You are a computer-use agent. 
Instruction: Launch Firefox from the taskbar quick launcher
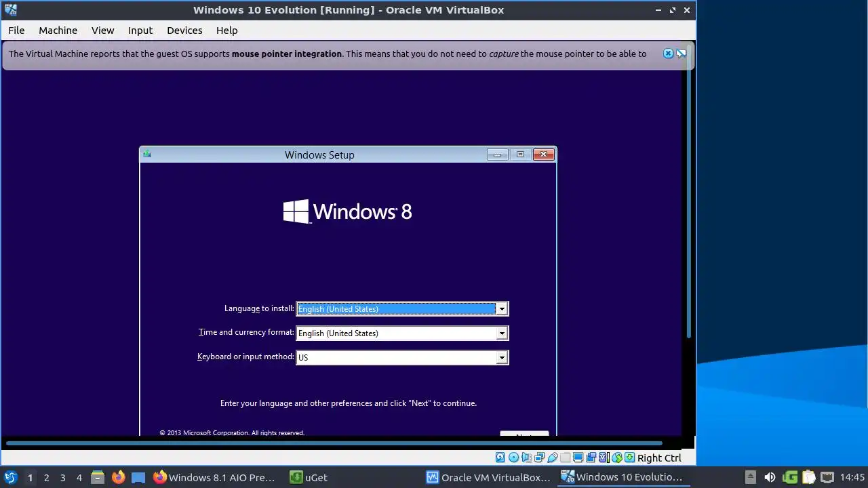(118, 477)
